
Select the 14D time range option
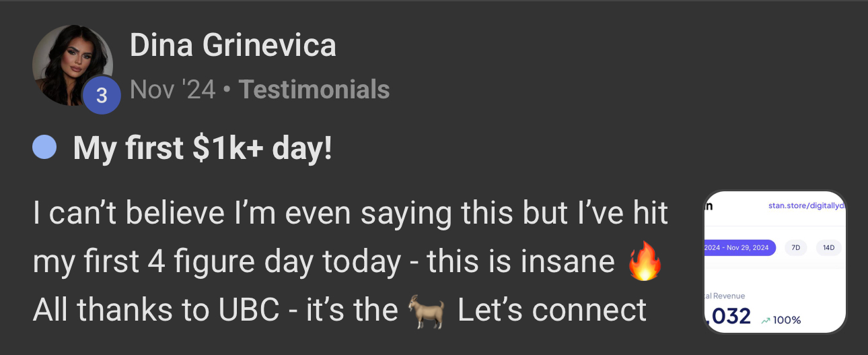click(829, 248)
